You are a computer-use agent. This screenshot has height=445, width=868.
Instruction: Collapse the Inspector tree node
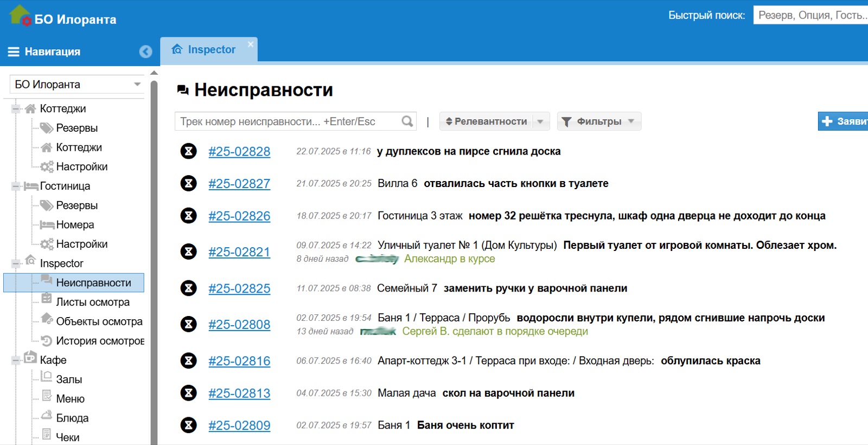(x=16, y=263)
